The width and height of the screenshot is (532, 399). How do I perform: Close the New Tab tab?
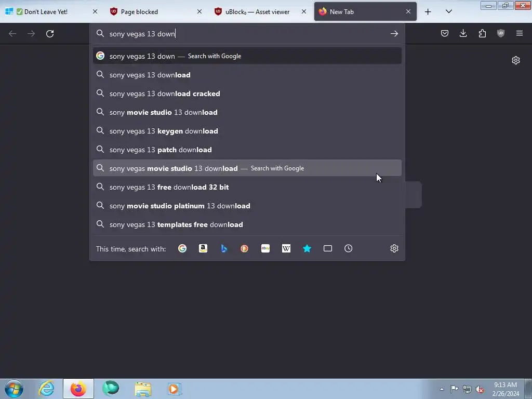tap(408, 11)
